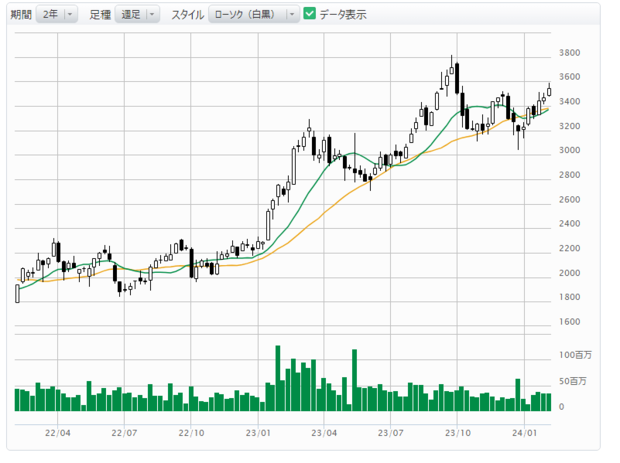Click the 期間 label text

tap(20, 14)
